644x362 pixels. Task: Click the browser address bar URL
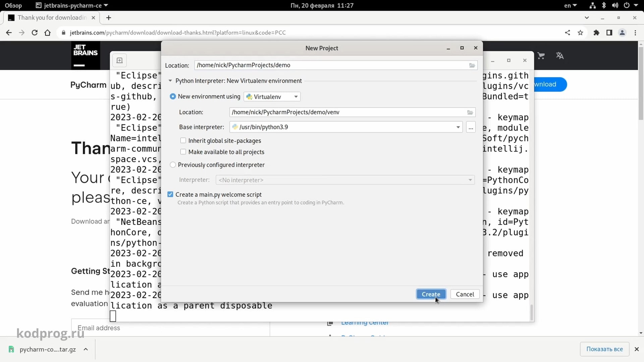click(178, 33)
